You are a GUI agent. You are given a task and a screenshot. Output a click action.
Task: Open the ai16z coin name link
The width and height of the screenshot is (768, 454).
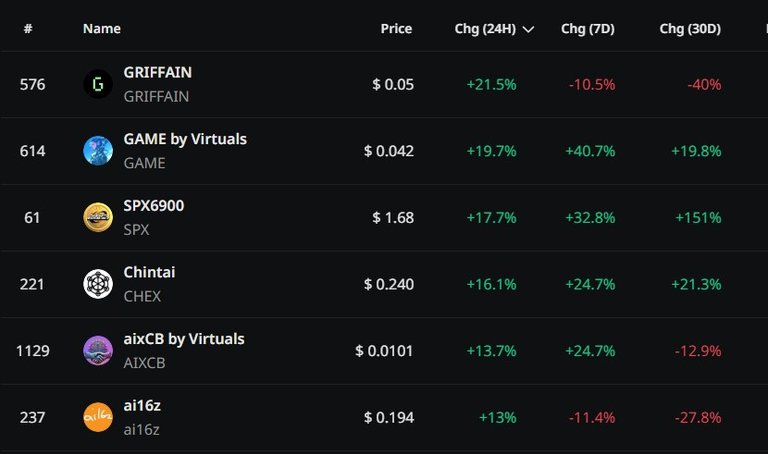tap(142, 406)
